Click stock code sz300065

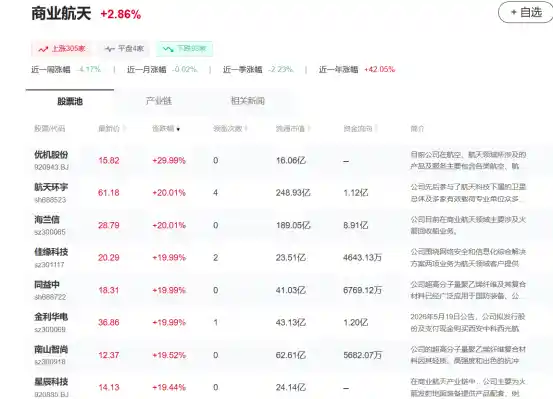click(x=50, y=232)
